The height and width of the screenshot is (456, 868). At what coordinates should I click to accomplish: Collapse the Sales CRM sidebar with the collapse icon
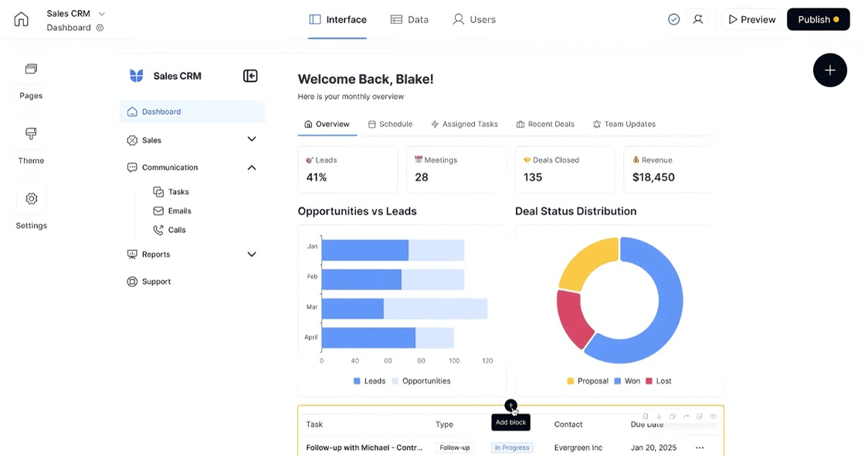(249, 75)
